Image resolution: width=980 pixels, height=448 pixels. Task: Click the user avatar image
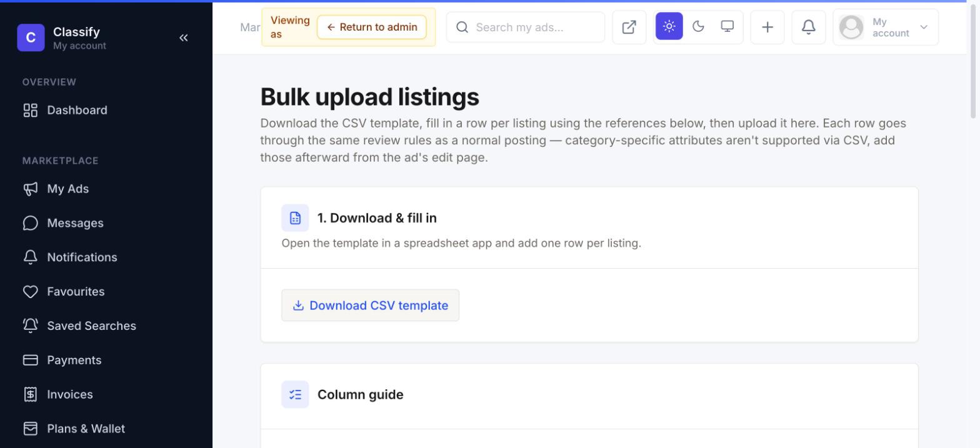click(x=851, y=27)
